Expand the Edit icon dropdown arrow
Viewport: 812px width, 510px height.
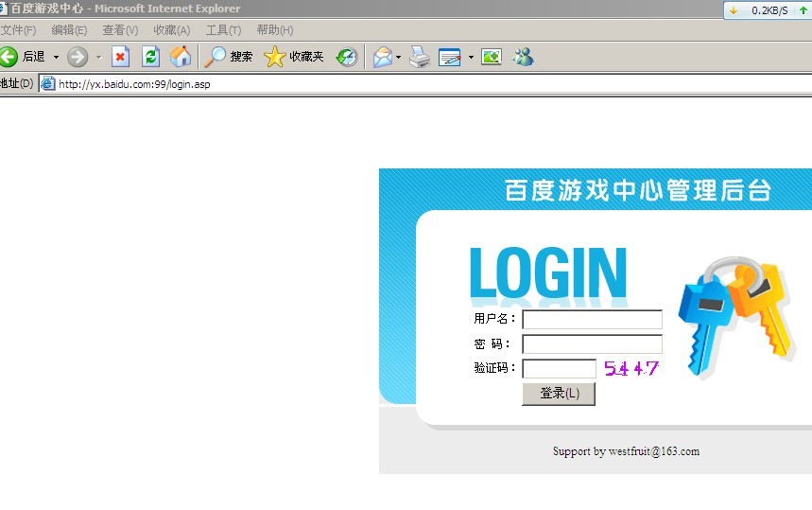[471, 57]
